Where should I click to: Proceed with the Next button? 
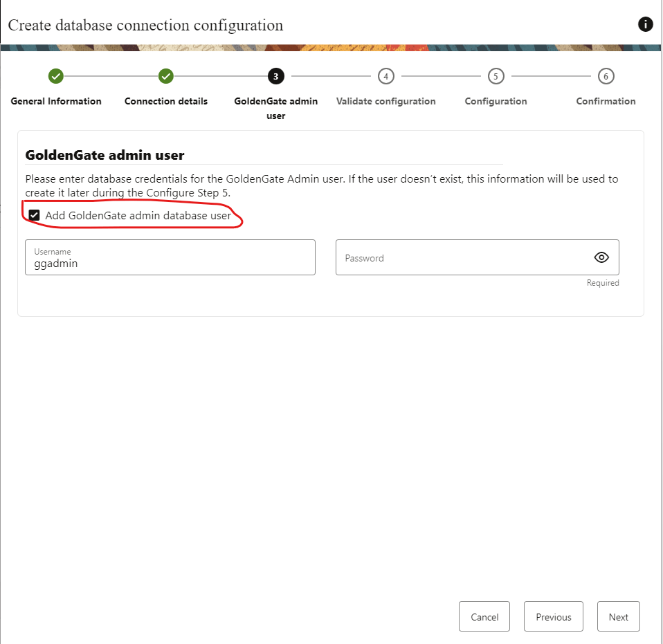[x=618, y=617]
